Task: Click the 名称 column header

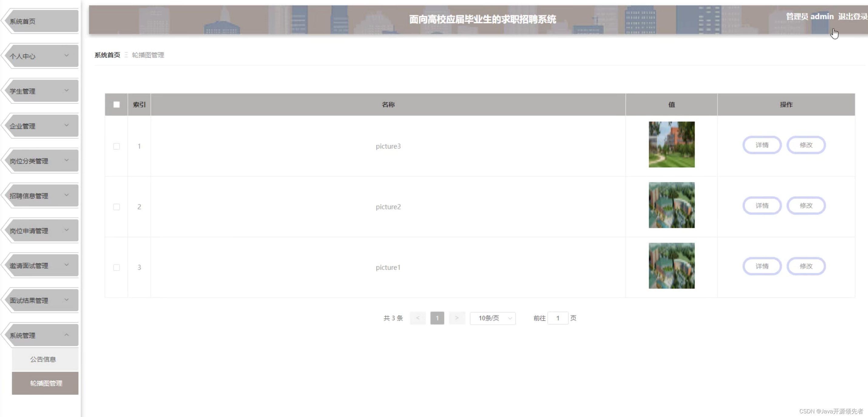Action: [388, 104]
